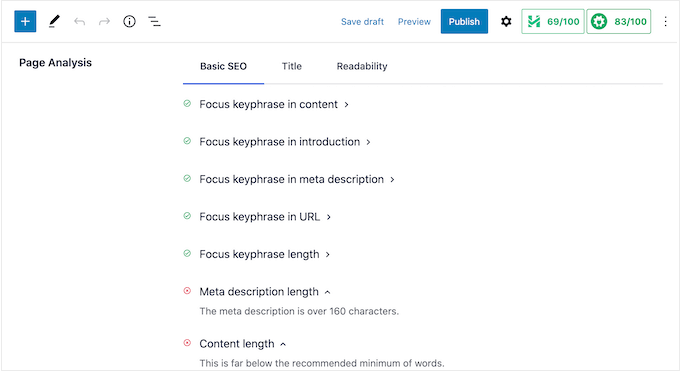This screenshot has height=372, width=680.
Task: Open the three-dot options menu
Action: coord(665,21)
